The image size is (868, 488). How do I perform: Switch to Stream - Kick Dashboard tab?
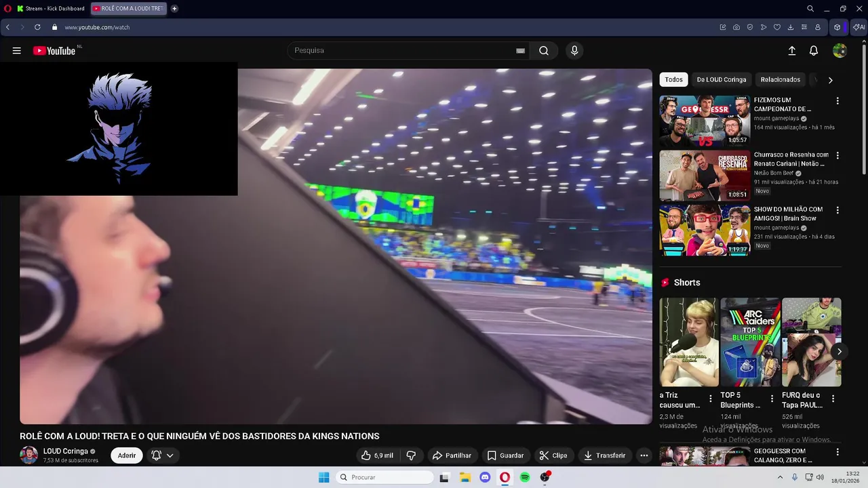click(x=50, y=9)
